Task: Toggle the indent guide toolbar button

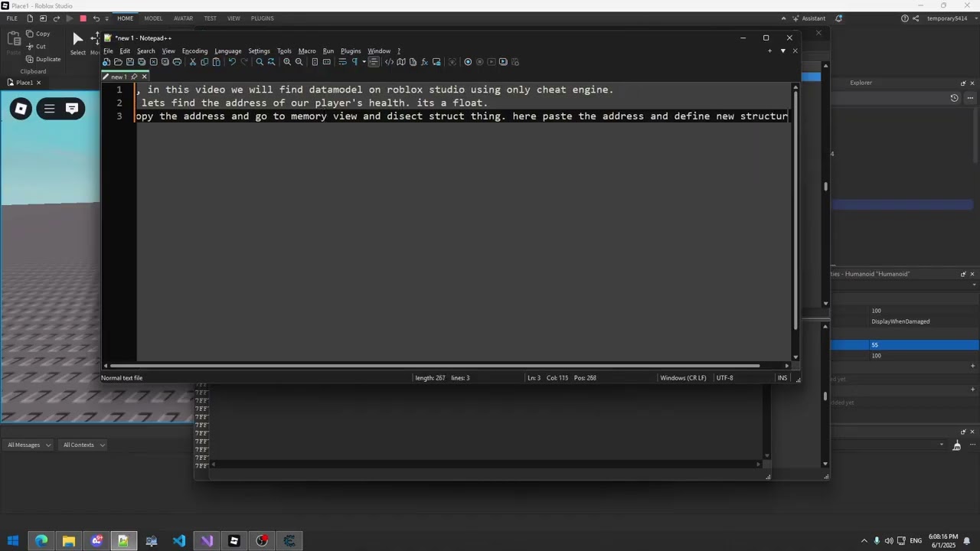Action: pyautogui.click(x=374, y=62)
